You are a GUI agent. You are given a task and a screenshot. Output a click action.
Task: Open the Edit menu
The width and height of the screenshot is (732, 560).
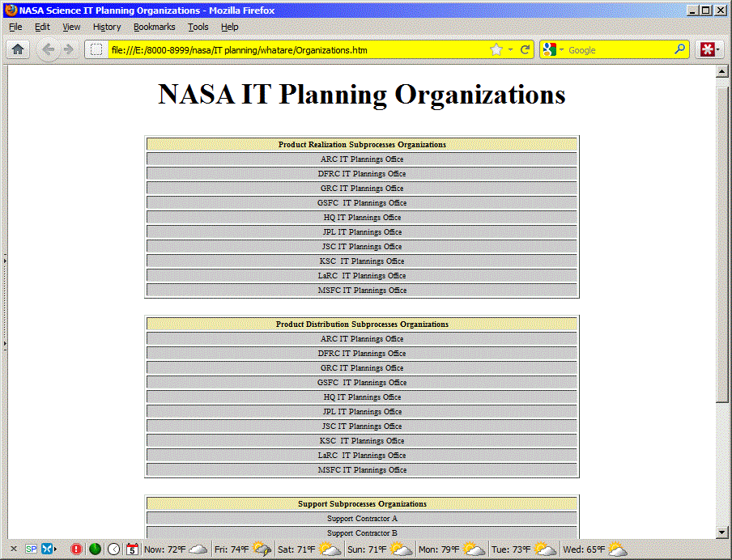pyautogui.click(x=42, y=27)
